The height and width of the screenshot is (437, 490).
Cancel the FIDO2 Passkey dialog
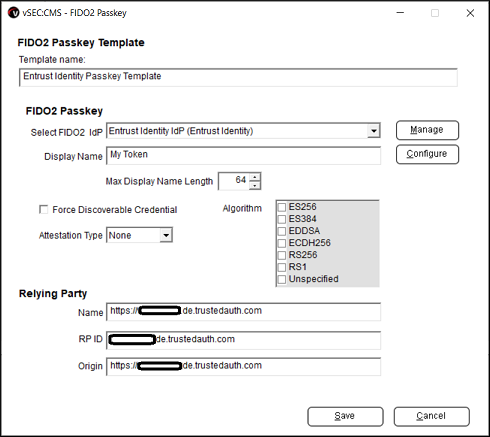(432, 416)
